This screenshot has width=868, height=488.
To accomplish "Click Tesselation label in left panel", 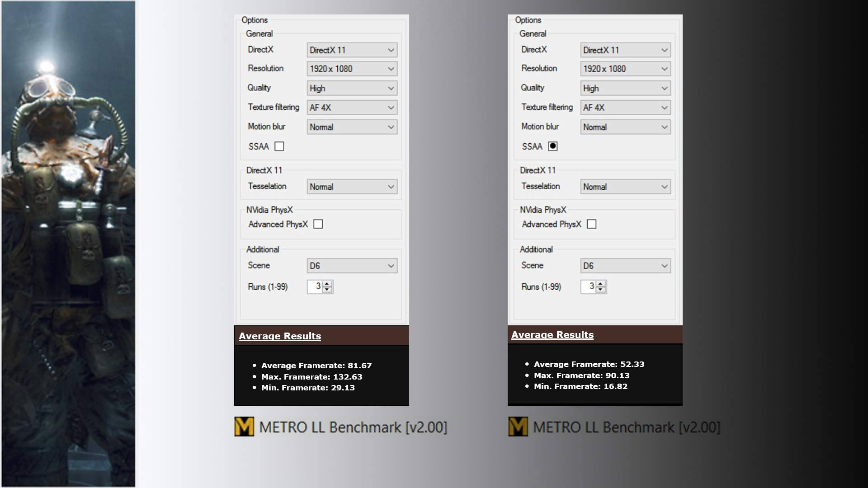I will [267, 186].
